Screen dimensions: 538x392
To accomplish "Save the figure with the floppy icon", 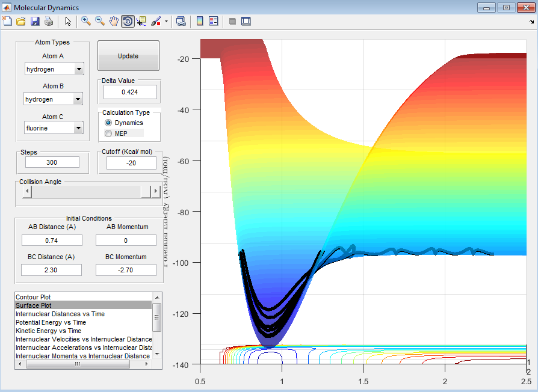I will [x=35, y=21].
